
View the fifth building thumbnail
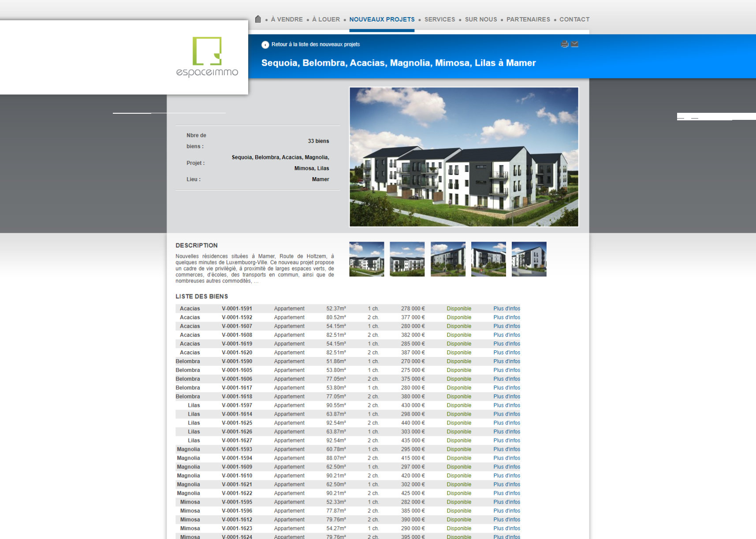click(x=529, y=259)
